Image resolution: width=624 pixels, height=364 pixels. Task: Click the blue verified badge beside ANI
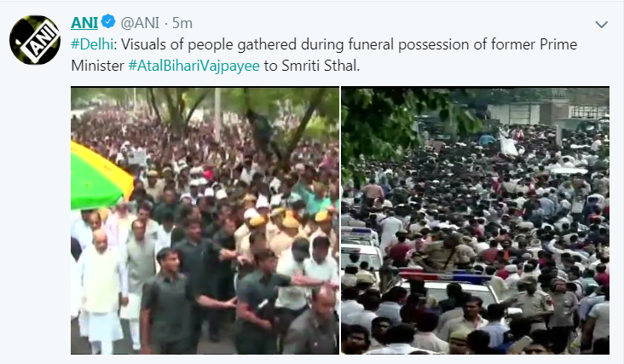click(108, 21)
